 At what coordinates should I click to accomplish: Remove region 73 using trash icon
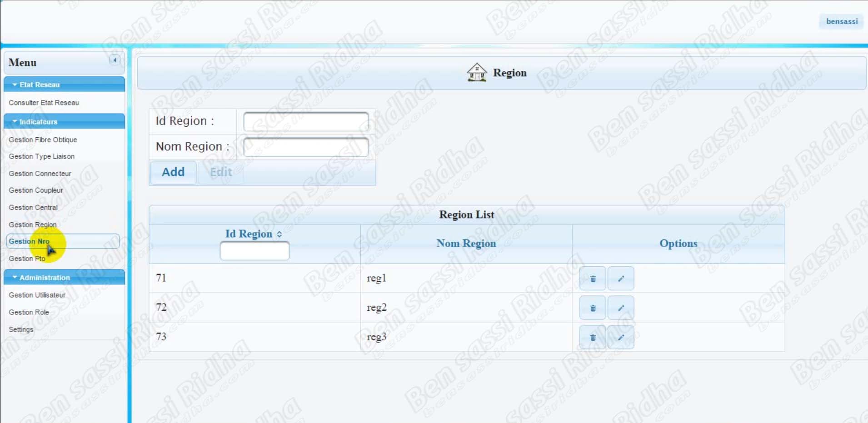[593, 337]
